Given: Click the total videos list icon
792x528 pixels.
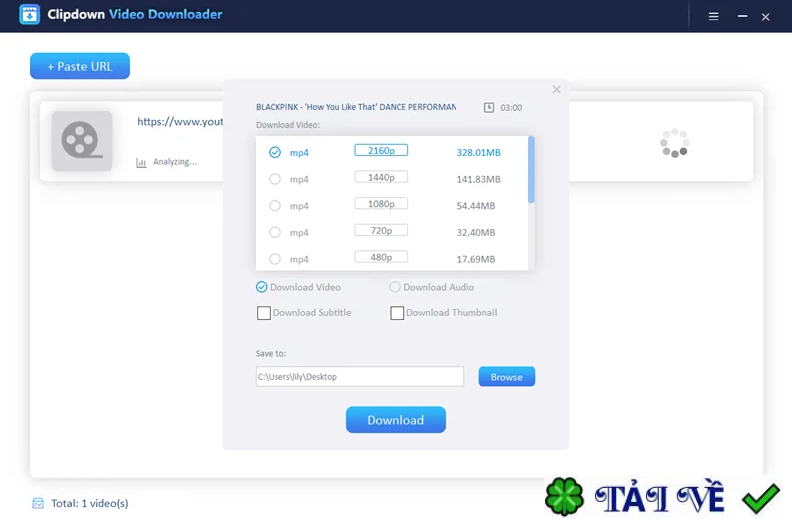Looking at the screenshot, I should click(38, 503).
